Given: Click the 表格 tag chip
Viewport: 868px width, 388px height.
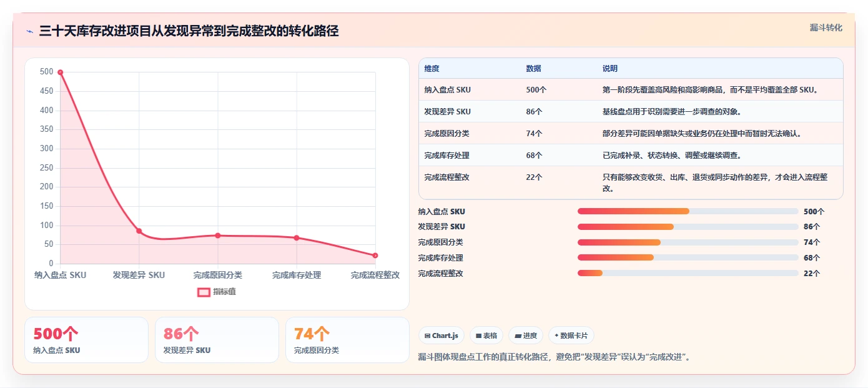Looking at the screenshot, I should click(486, 336).
